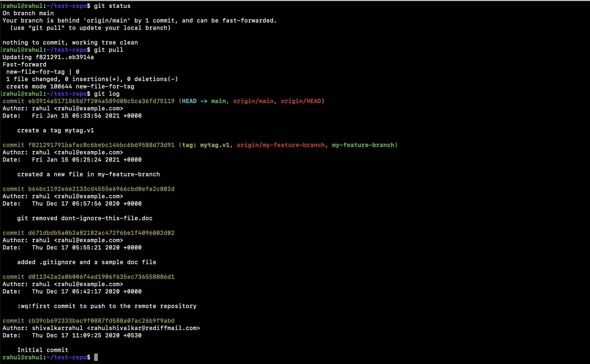The height and width of the screenshot is (364, 590).
Task: Click the git status command text
Action: pos(112,6)
